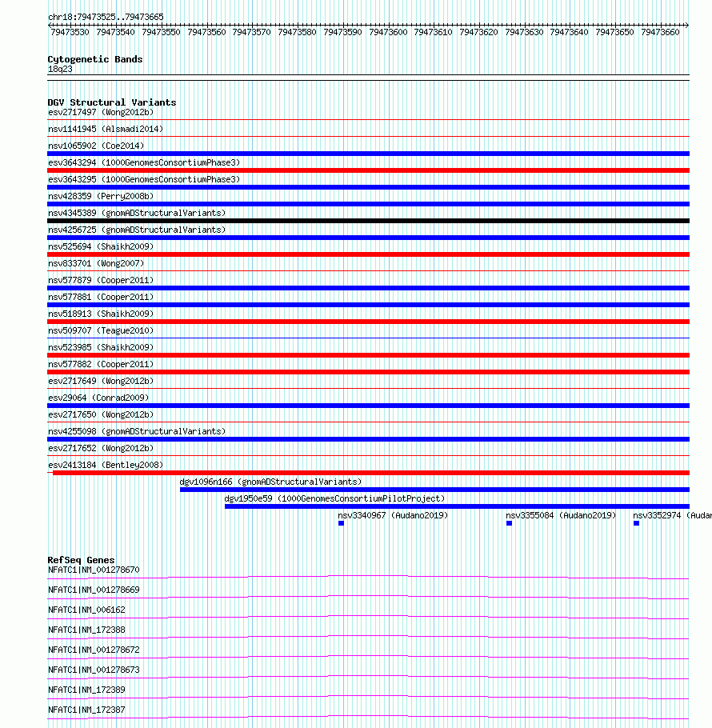Open the nsv509707 (Teague2010) variant
The height and width of the screenshot is (728, 712).
(101, 330)
